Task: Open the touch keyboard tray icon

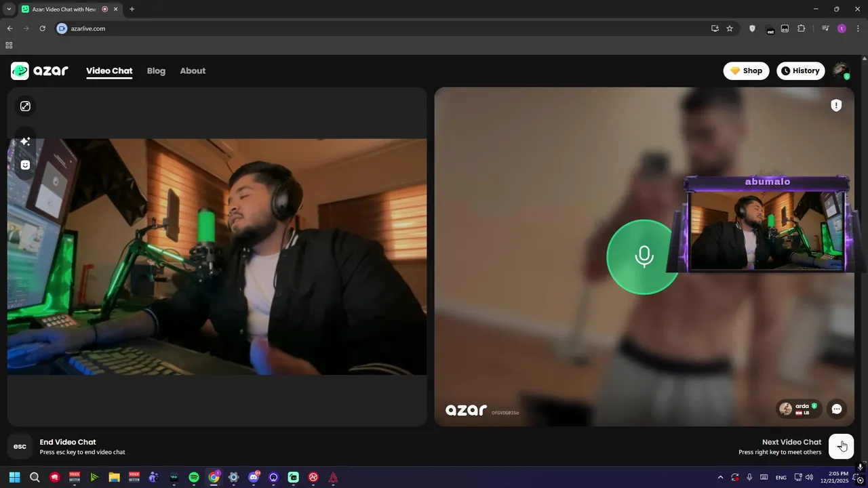Action: coord(764,477)
